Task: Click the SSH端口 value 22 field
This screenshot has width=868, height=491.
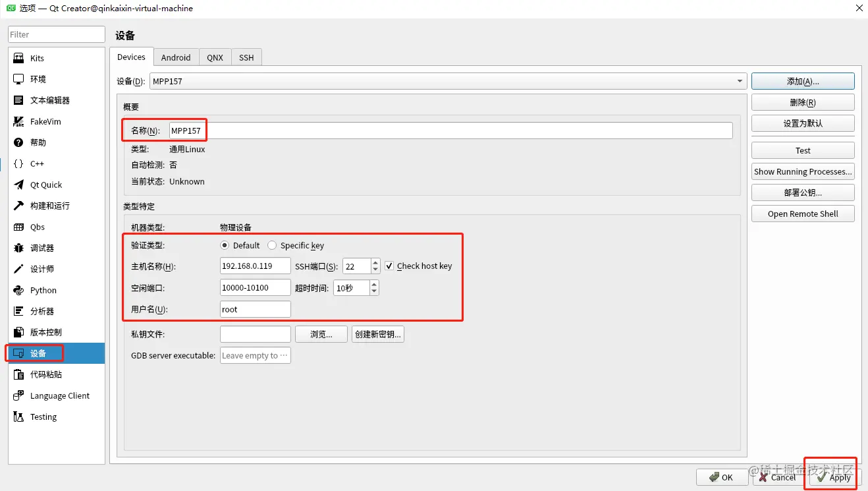Action: 357,266
